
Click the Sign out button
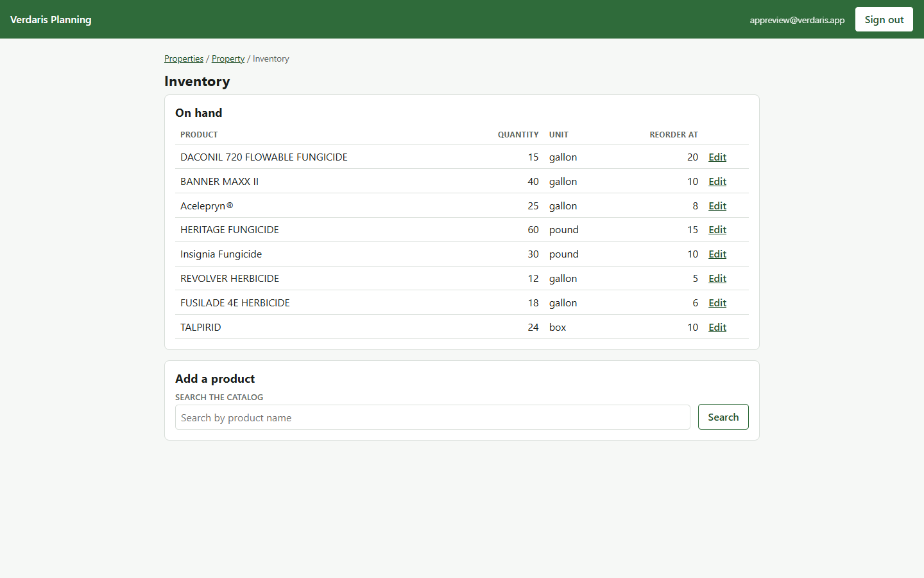pos(884,19)
